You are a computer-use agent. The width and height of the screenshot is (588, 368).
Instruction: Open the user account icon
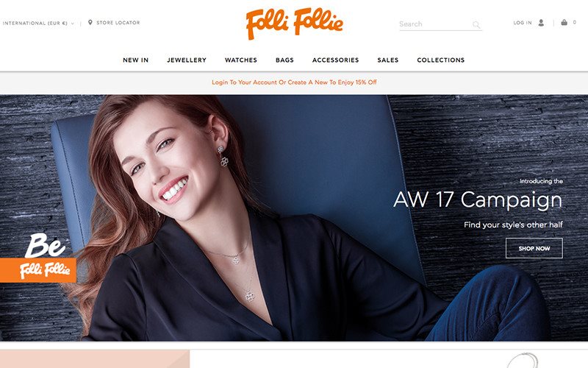point(541,23)
